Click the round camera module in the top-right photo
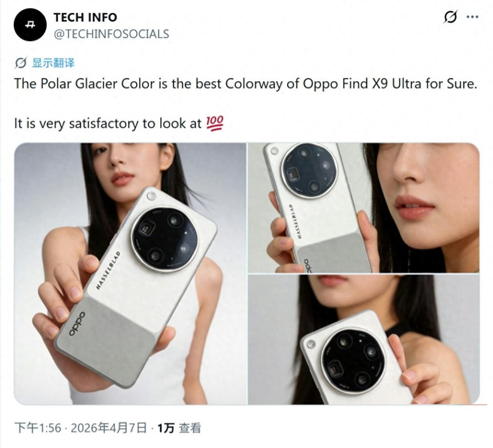Screen dimensions: 493x448 click(x=309, y=171)
